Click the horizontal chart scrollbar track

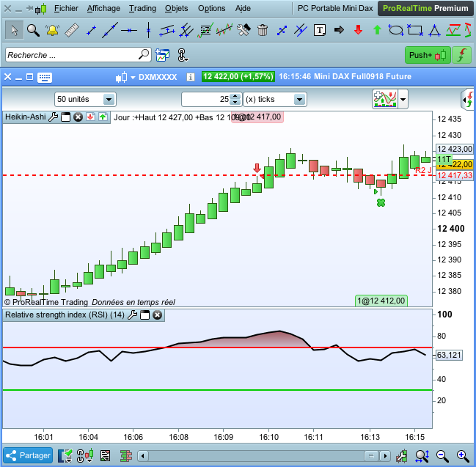click(257, 455)
